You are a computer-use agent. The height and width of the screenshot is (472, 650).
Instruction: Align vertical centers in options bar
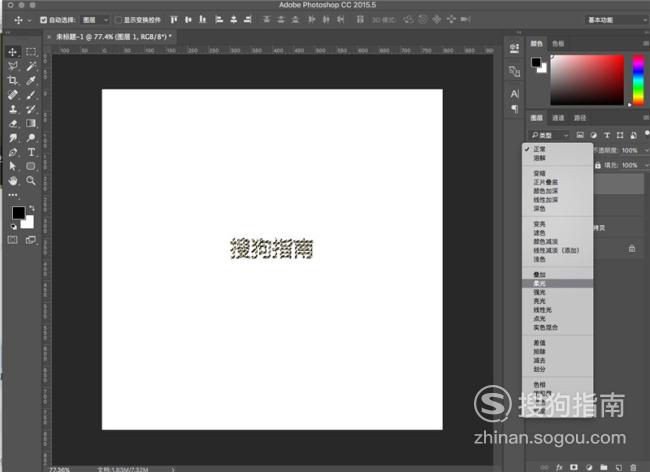click(x=188, y=19)
